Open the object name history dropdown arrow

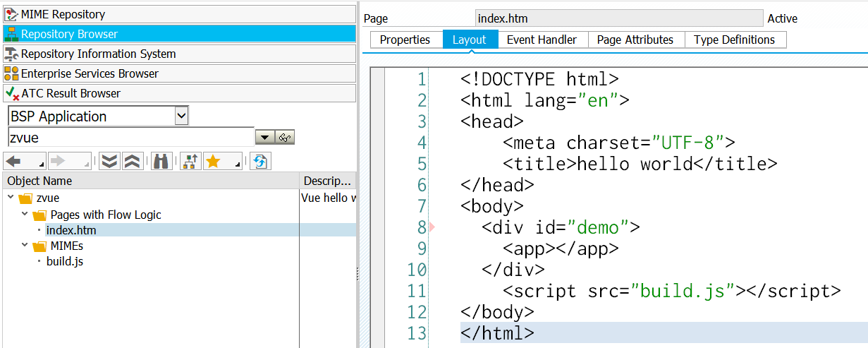coord(264,138)
